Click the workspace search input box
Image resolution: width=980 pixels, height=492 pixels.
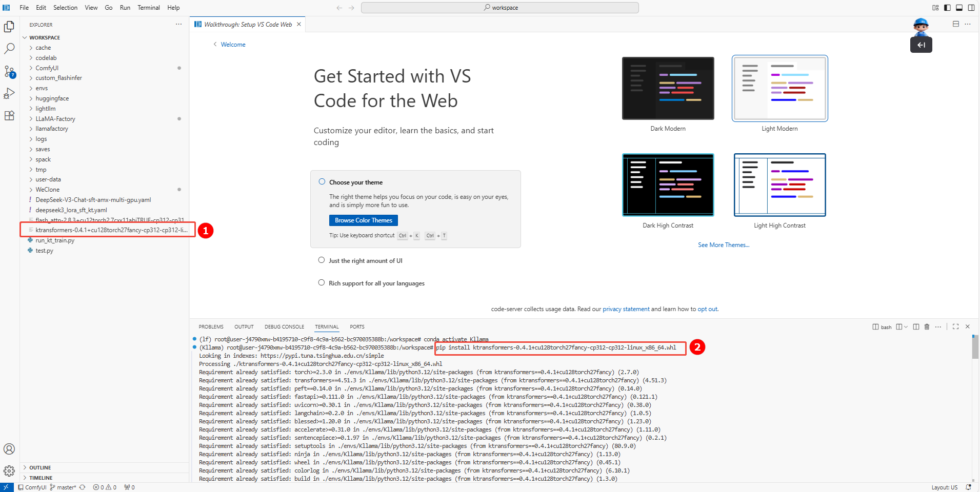point(499,8)
